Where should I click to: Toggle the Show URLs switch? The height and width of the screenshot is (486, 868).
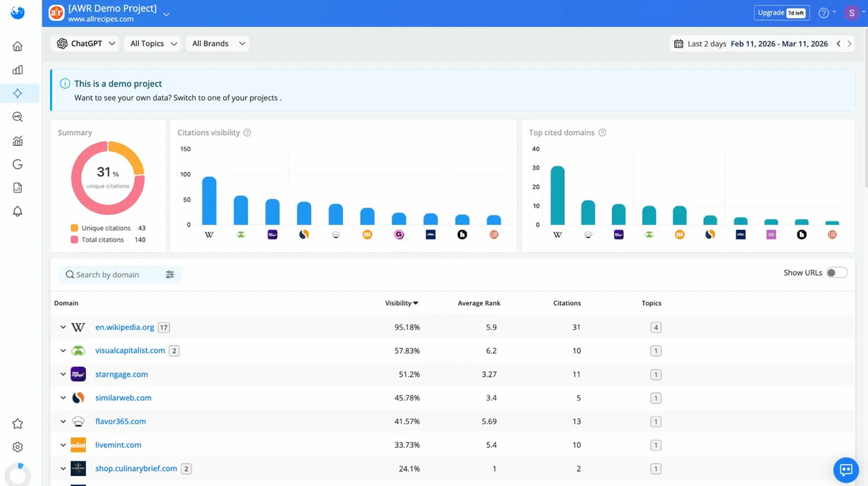837,273
